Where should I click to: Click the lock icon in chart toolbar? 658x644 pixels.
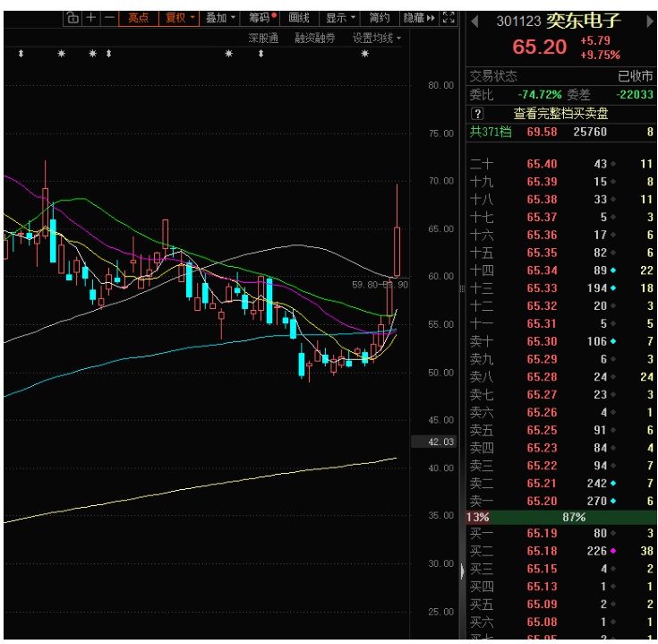pos(73,17)
